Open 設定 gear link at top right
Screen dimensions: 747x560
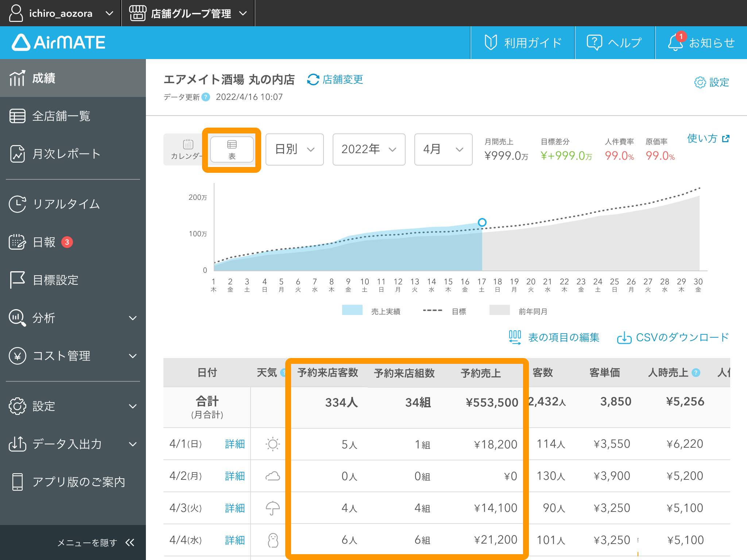[x=712, y=82]
